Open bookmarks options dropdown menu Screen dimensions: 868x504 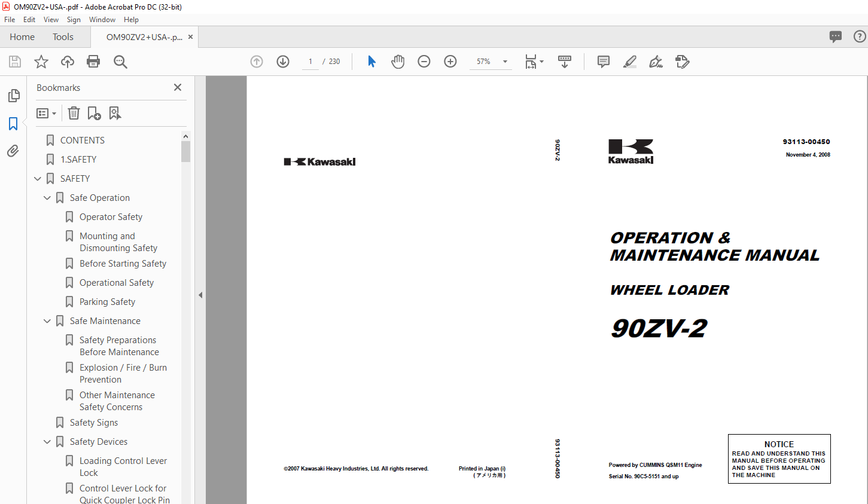(x=46, y=113)
